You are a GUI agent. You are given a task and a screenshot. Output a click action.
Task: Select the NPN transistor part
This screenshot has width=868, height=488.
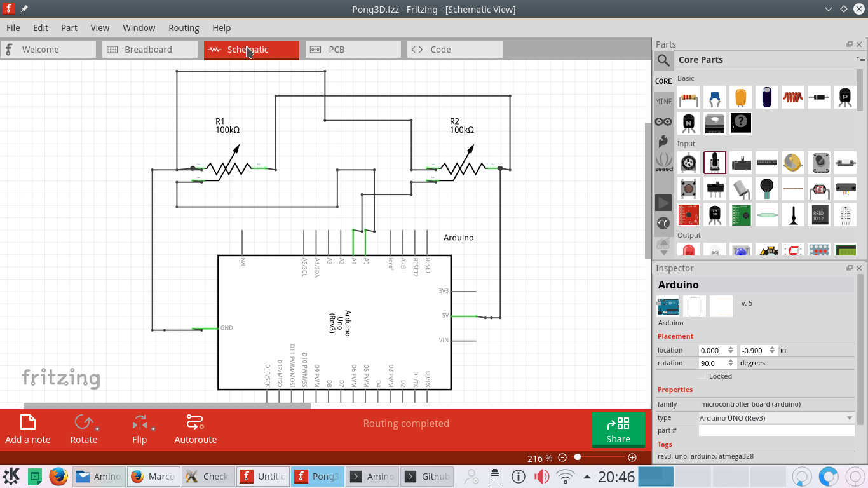tap(689, 123)
